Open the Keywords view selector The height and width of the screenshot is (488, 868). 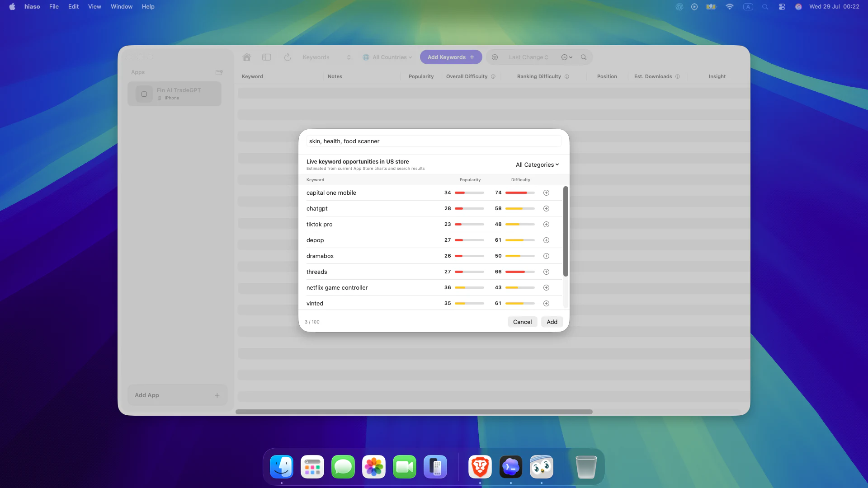(x=326, y=57)
